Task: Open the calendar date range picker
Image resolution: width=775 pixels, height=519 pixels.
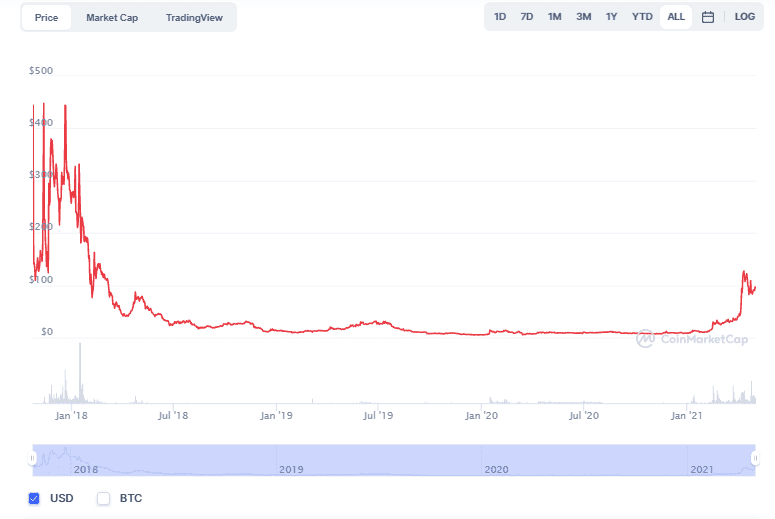Action: click(x=707, y=17)
